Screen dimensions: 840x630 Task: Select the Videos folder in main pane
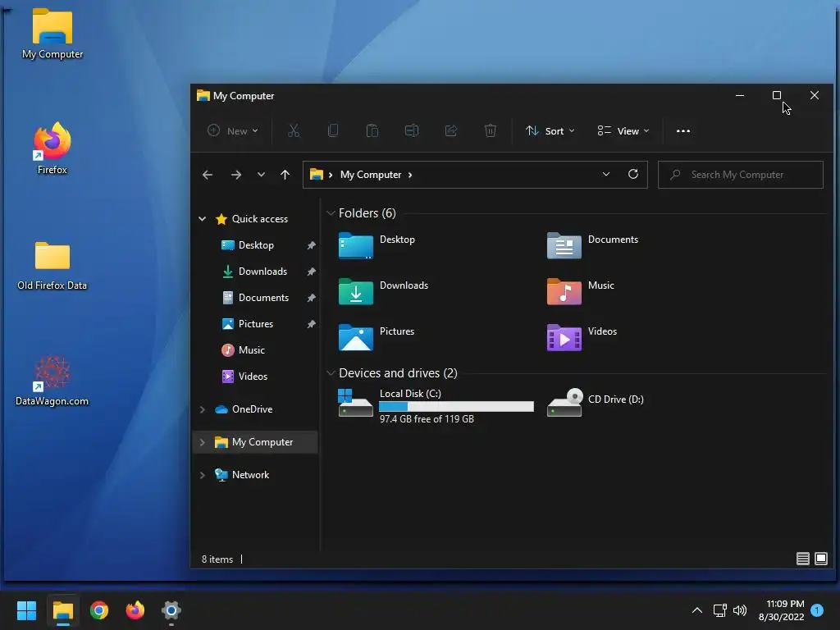[x=582, y=337]
